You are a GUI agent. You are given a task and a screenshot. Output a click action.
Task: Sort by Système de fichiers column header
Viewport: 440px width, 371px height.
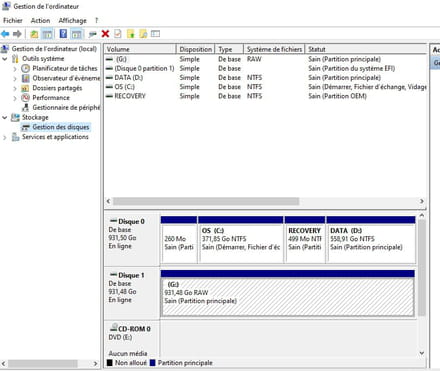[274, 49]
